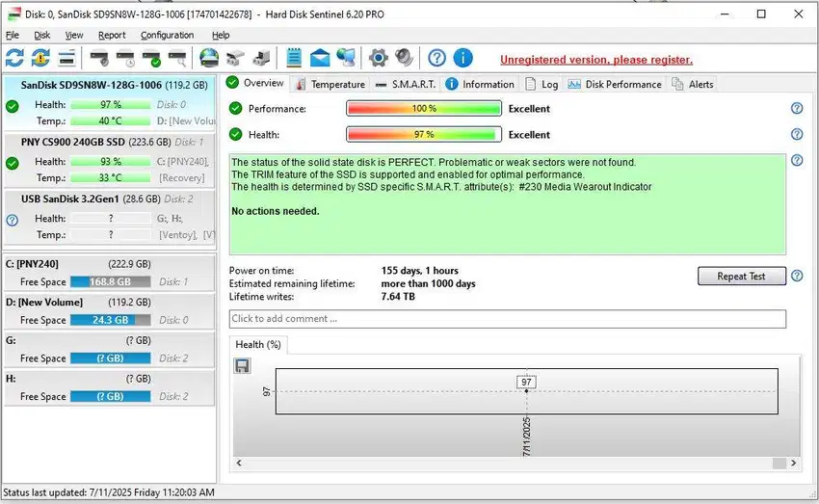
Task: Open the Disk menu
Action: click(41, 35)
